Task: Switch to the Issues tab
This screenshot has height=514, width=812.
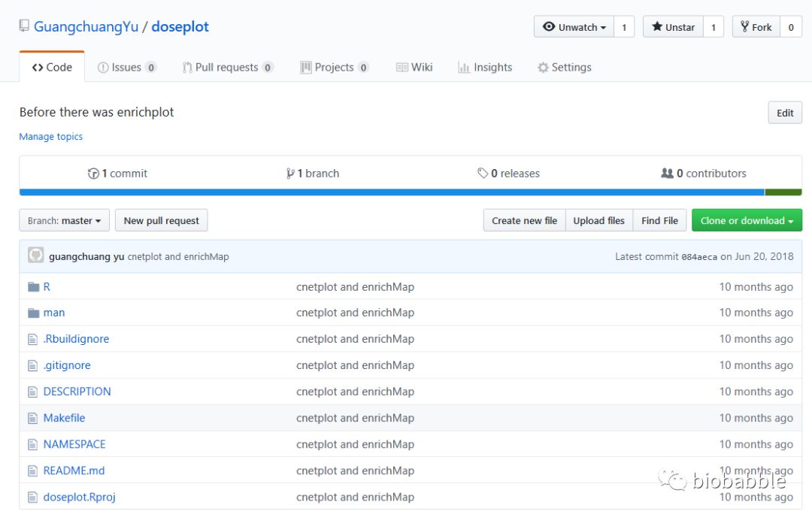Action: click(126, 68)
